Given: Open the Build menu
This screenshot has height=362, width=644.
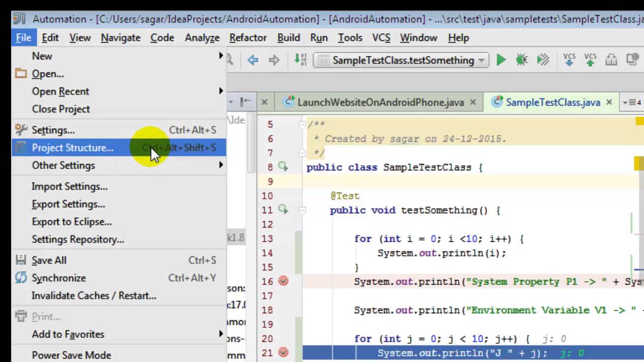Looking at the screenshot, I should click(289, 38).
